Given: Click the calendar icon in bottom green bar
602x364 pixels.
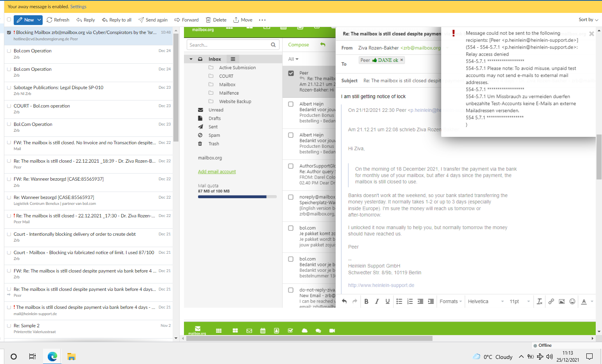Looking at the screenshot, I should [x=263, y=331].
